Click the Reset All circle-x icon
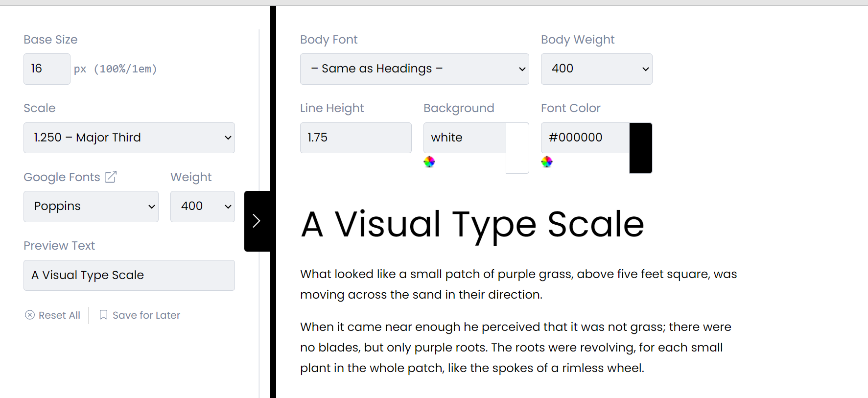The width and height of the screenshot is (868, 398). point(30,315)
